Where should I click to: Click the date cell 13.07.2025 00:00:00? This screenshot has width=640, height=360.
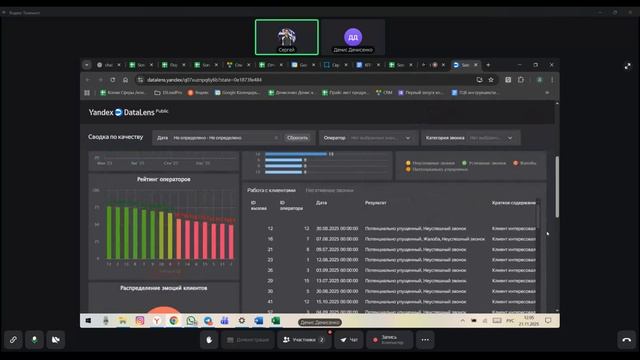pyautogui.click(x=337, y=281)
